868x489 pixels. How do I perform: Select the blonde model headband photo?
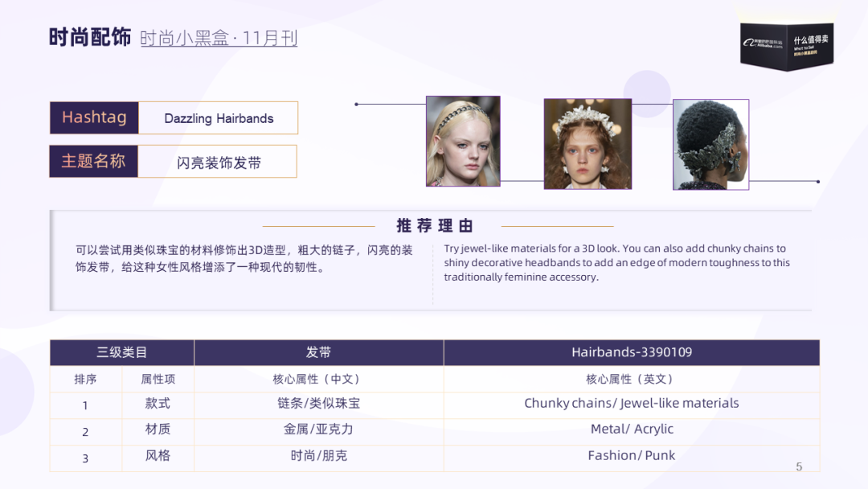click(x=462, y=142)
